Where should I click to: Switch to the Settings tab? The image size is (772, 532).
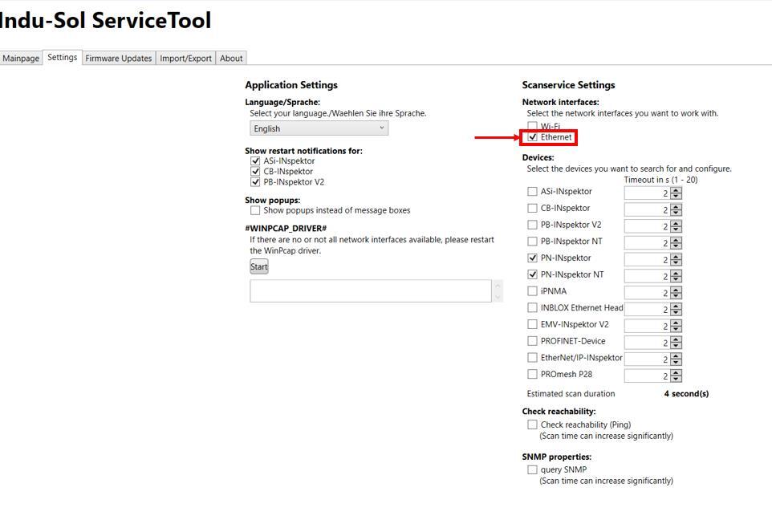(62, 57)
